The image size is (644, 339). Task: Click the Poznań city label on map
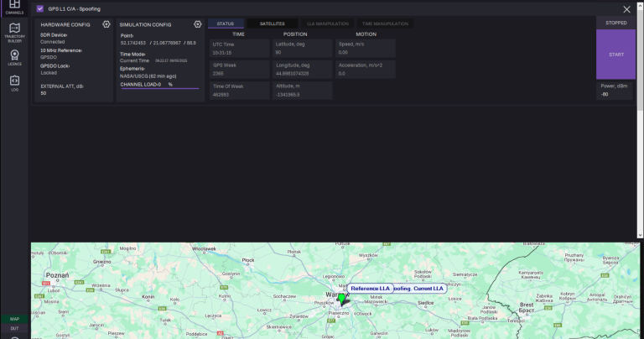57,275
